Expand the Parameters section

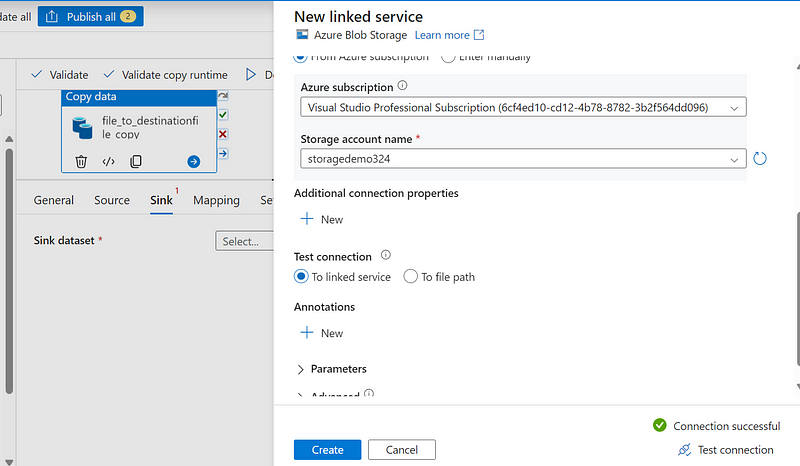tap(331, 369)
